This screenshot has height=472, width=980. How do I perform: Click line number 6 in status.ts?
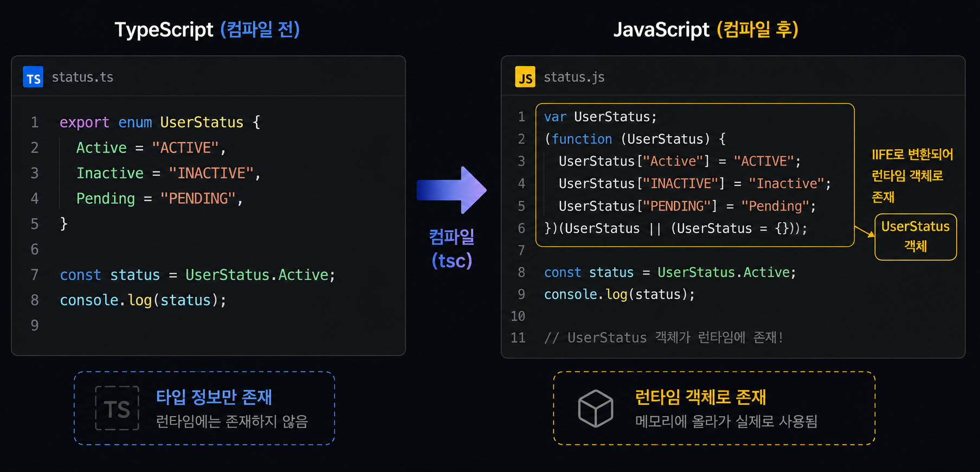[x=35, y=250]
